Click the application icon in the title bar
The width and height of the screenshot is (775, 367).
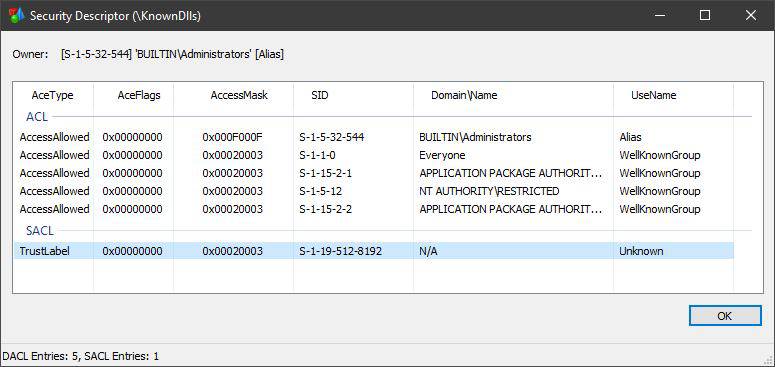pyautogui.click(x=16, y=16)
